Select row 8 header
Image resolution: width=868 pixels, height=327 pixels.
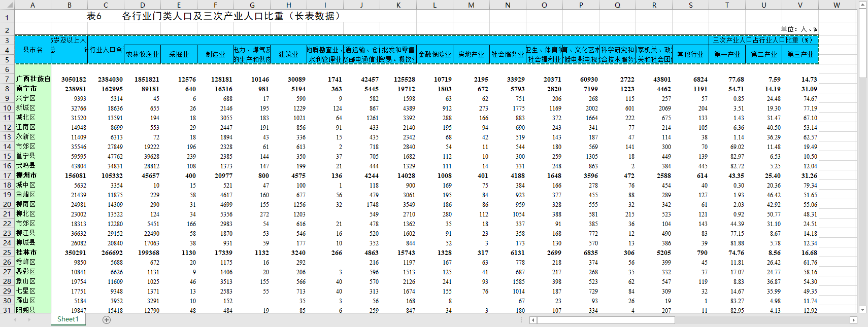[7, 89]
